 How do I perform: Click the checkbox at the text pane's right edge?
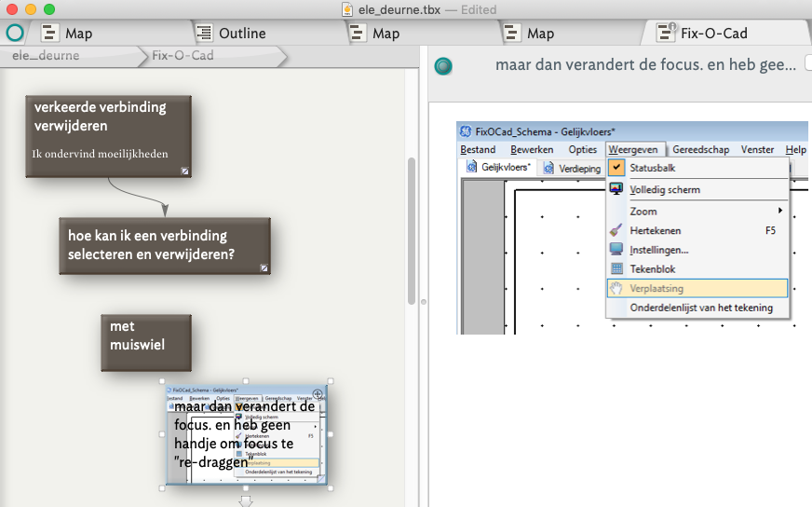[808, 62]
